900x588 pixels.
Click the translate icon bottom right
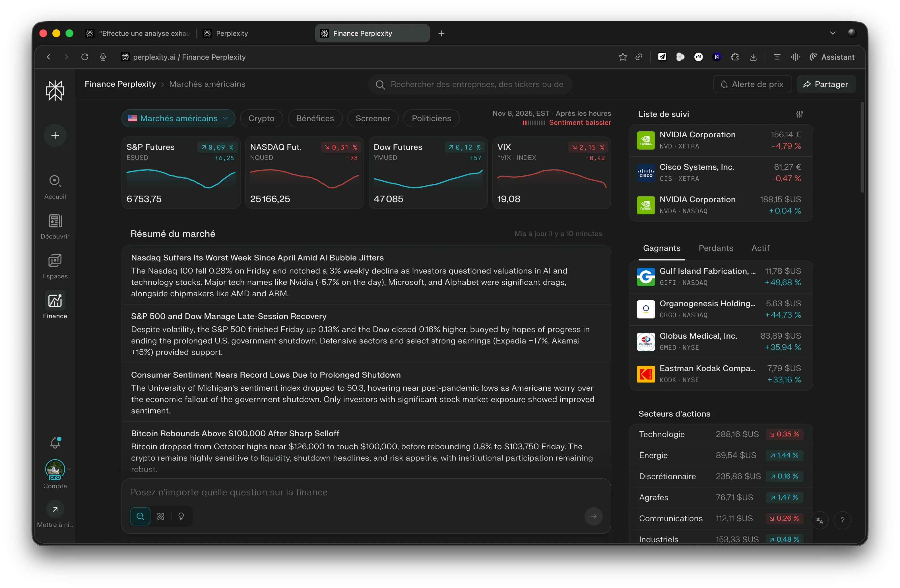(820, 520)
